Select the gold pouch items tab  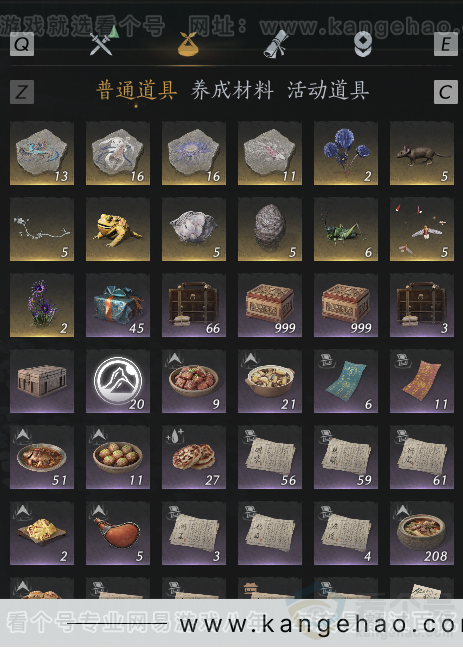[188, 44]
